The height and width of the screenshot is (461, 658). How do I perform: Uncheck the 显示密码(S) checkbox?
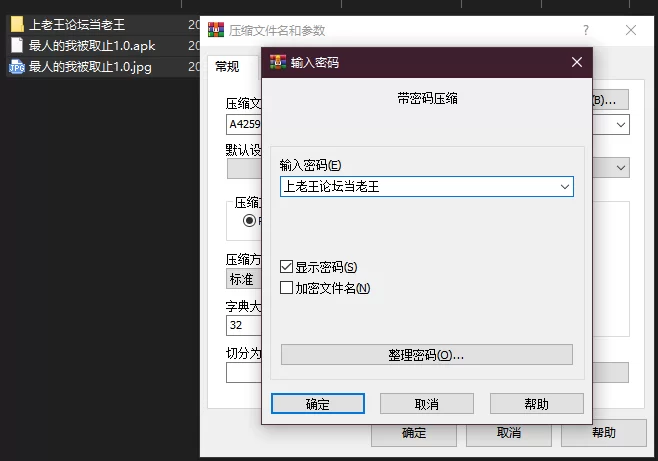(286, 267)
